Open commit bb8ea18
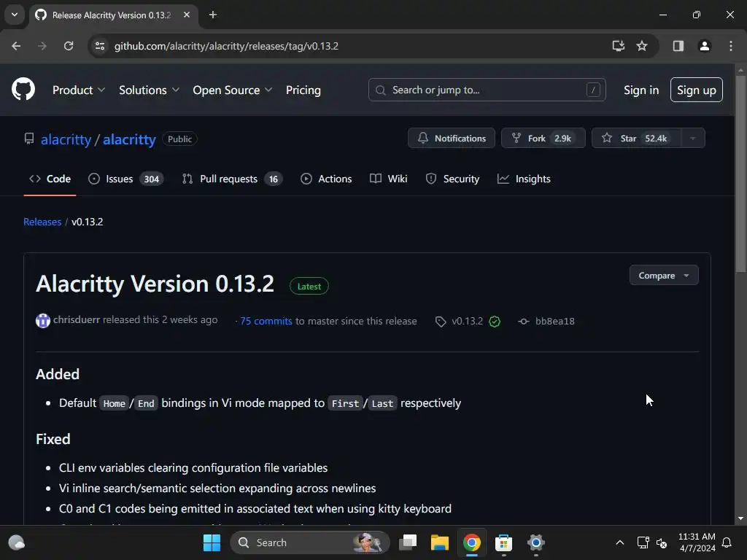The width and height of the screenshot is (747, 560). pos(554,322)
